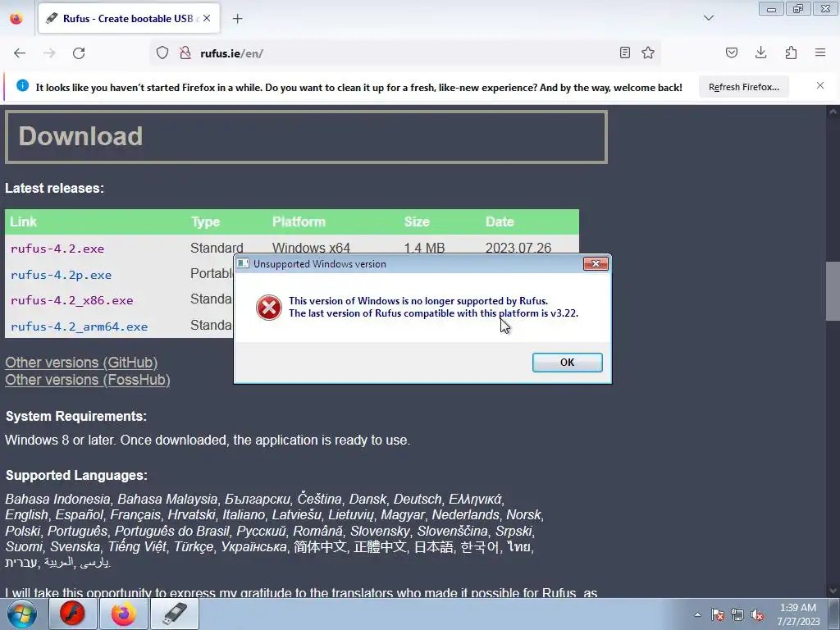Image resolution: width=840 pixels, height=630 pixels.
Task: Reload the current page
Action: (79, 53)
